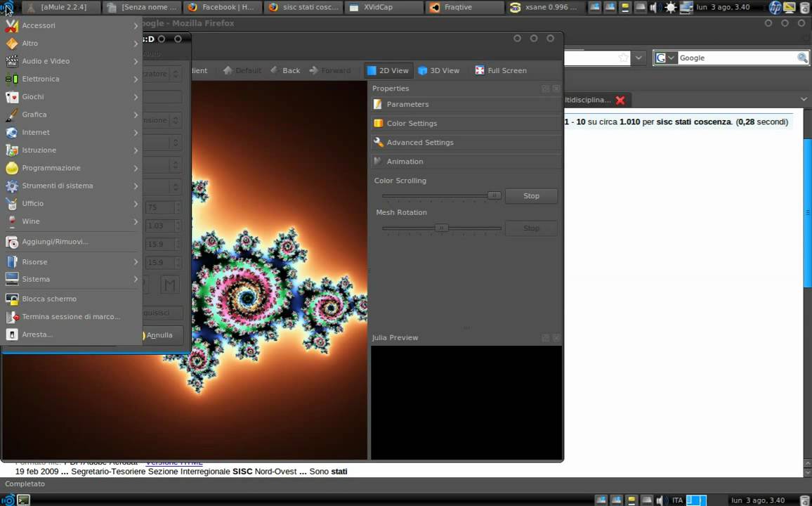Switch to the 2D View mode
This screenshot has width=812, height=506.
pyautogui.click(x=387, y=70)
